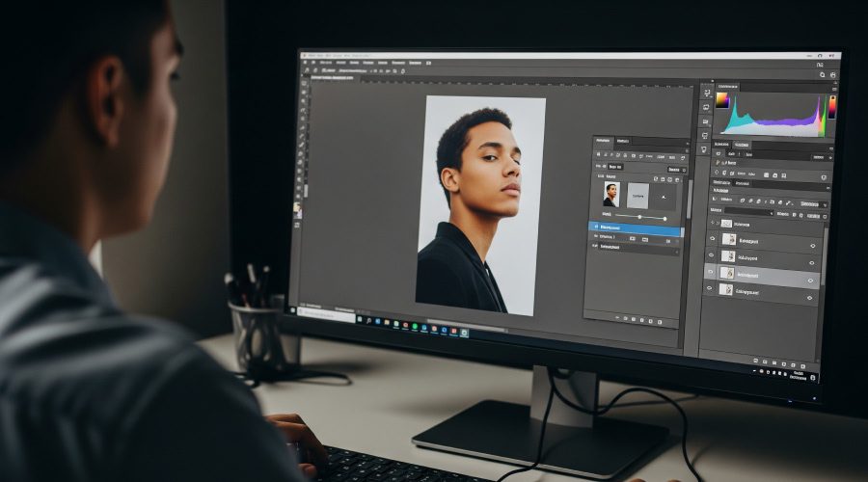Image resolution: width=868 pixels, height=482 pixels.
Task: Open the highlighted teal app icon on taskbar
Action: (464, 333)
